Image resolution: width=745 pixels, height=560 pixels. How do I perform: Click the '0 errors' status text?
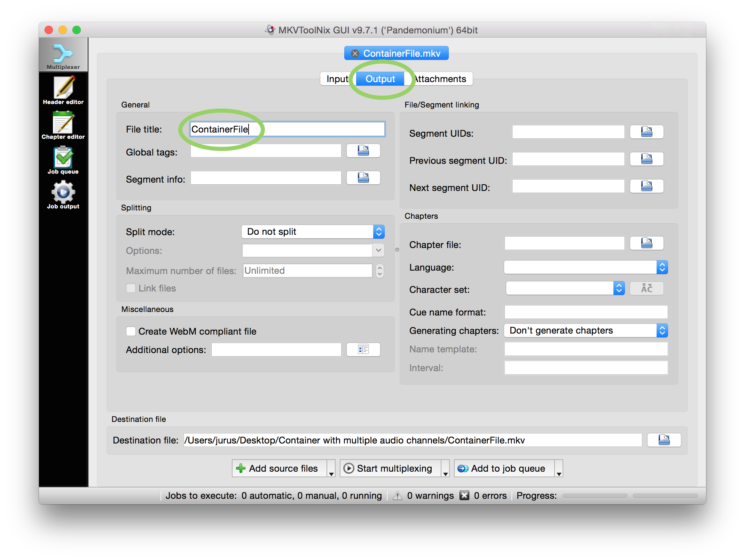point(490,496)
